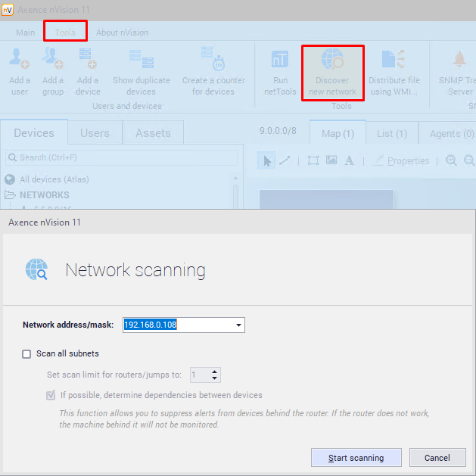Viewport: 476px width, 476px height.
Task: Select All devices (Atlas) item
Action: (53, 179)
